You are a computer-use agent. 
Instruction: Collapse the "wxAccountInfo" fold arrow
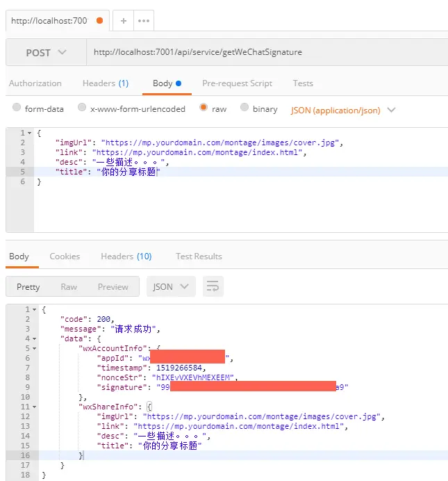coord(34,348)
